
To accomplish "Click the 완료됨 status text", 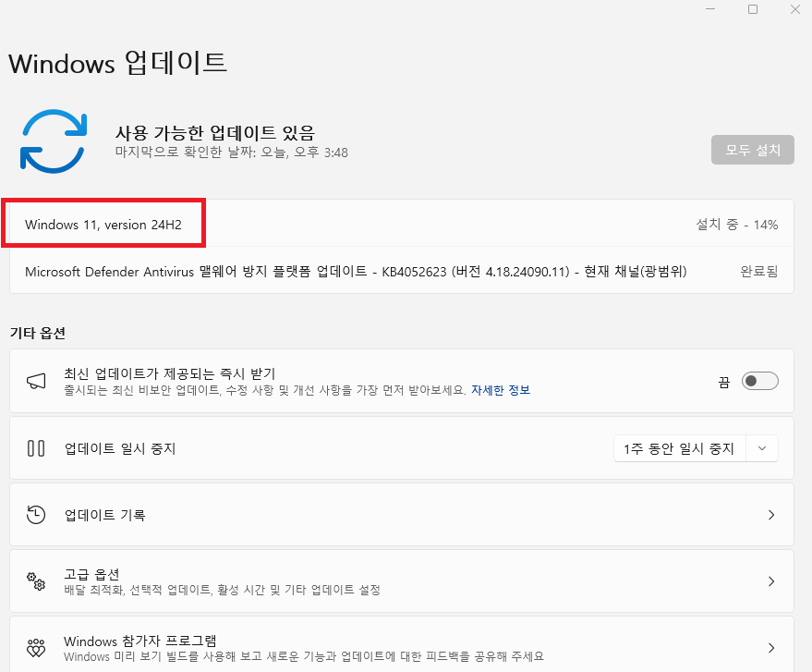I will coord(759,272).
